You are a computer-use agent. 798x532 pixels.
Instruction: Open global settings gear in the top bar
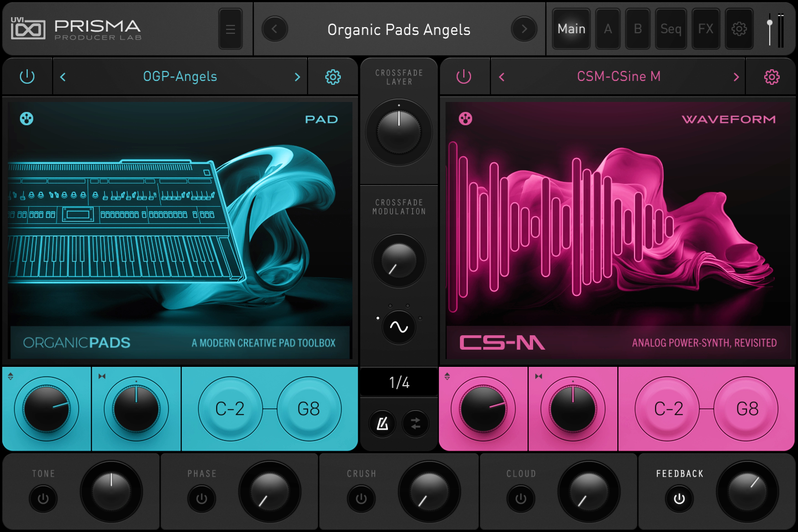coord(739,29)
